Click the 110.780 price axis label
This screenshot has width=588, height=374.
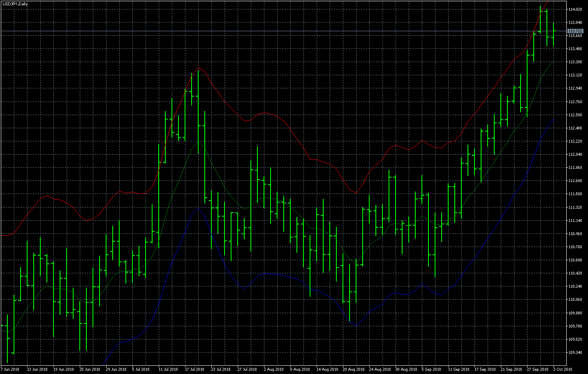click(575, 247)
